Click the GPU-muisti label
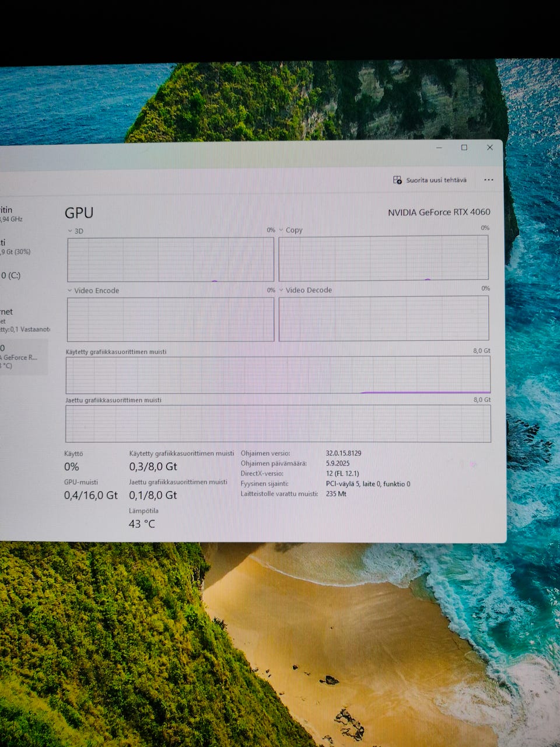560x747 pixels. [x=81, y=482]
